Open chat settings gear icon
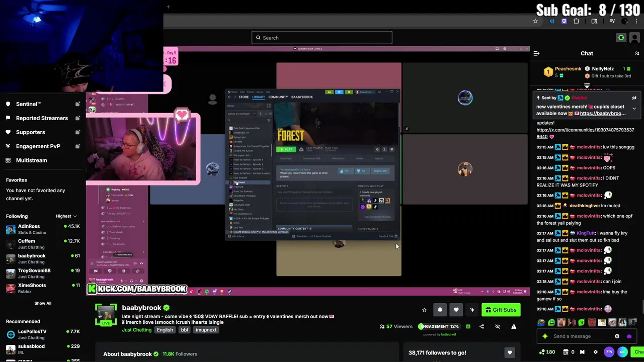The height and width of the screenshot is (362, 644). pyautogui.click(x=596, y=352)
